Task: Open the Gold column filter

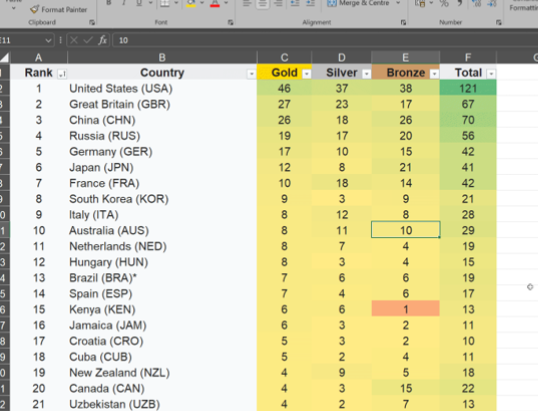Action: pyautogui.click(x=307, y=74)
